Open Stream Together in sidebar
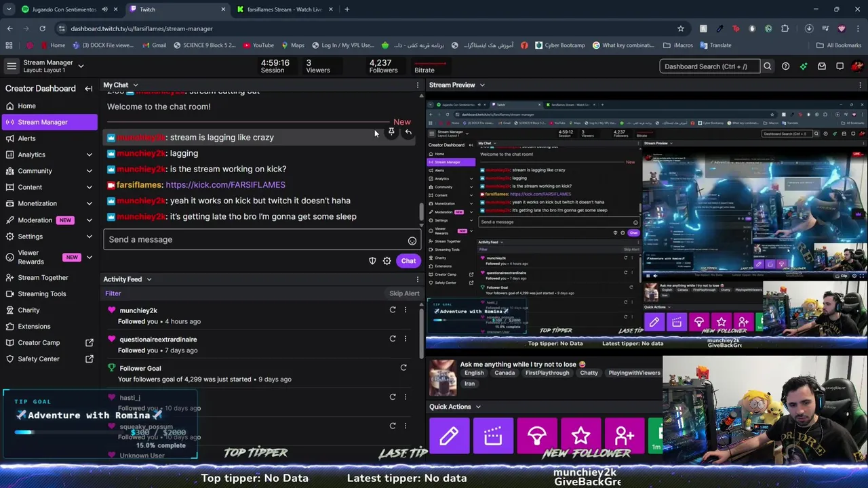 pos(49,277)
